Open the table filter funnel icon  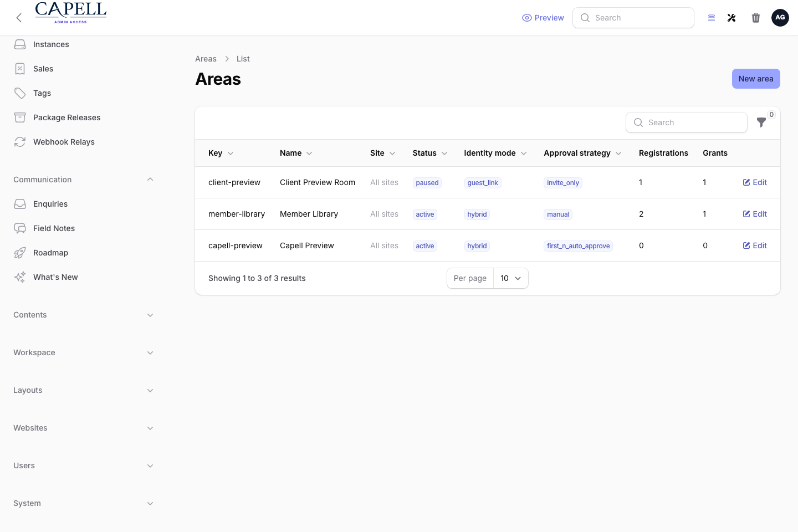[x=761, y=122]
